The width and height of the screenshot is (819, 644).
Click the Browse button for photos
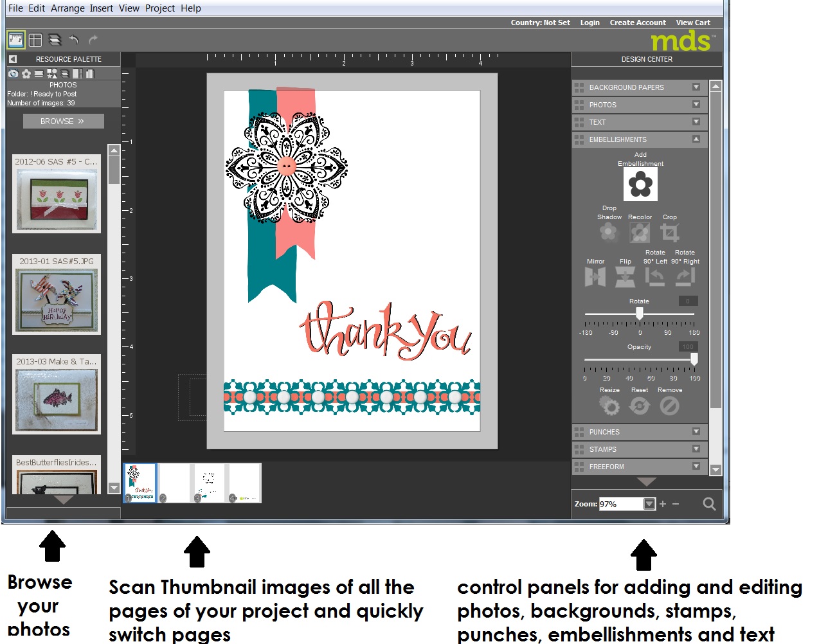(x=62, y=121)
